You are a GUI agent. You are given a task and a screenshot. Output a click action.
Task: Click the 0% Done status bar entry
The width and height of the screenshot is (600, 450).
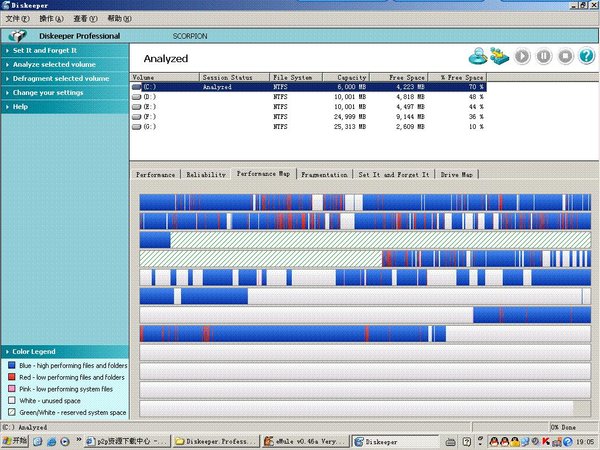point(562,427)
